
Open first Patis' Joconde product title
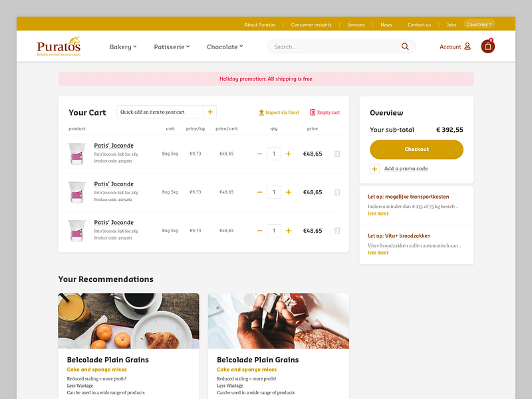click(114, 146)
